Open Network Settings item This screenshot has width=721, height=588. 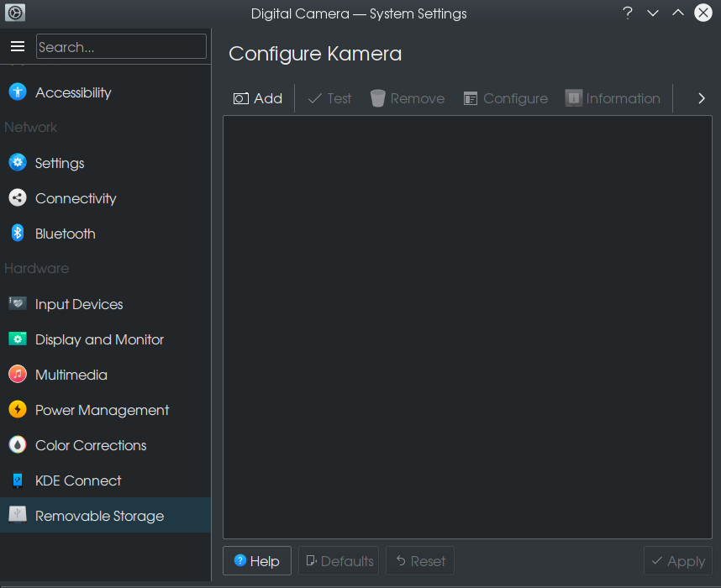(x=105, y=163)
